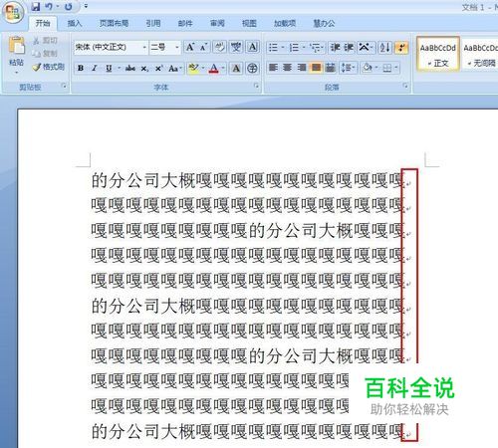Screen dimensions: 498x448
Task: Activate the 格式刷 format painter
Action: tap(49, 67)
